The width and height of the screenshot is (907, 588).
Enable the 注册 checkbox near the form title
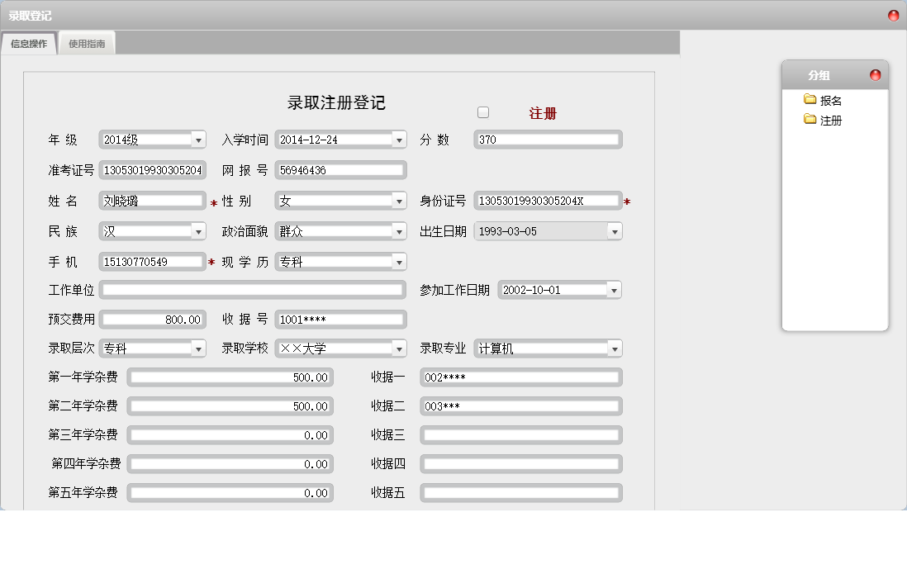point(483,111)
